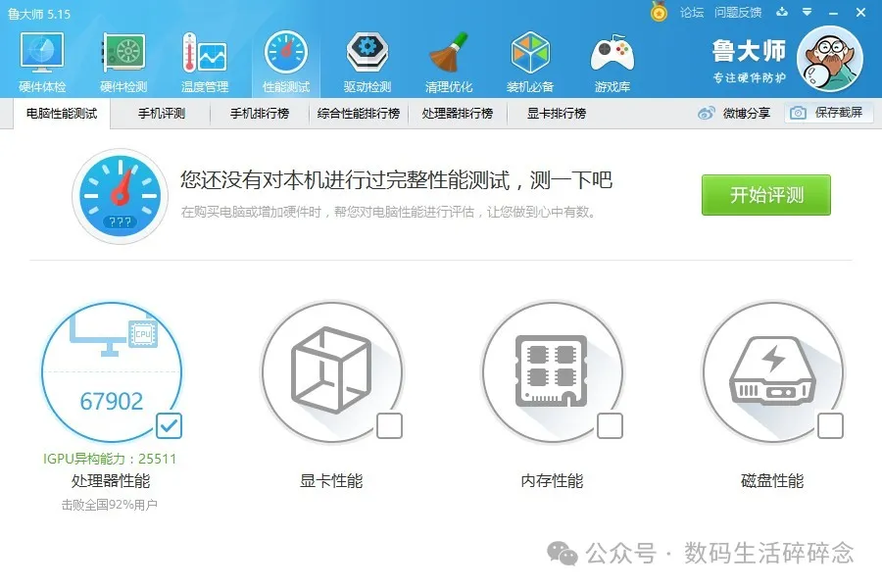Image resolution: width=882 pixels, height=588 pixels.
Task: Uncheck the 处理器性能 checkbox
Action: tap(169, 426)
